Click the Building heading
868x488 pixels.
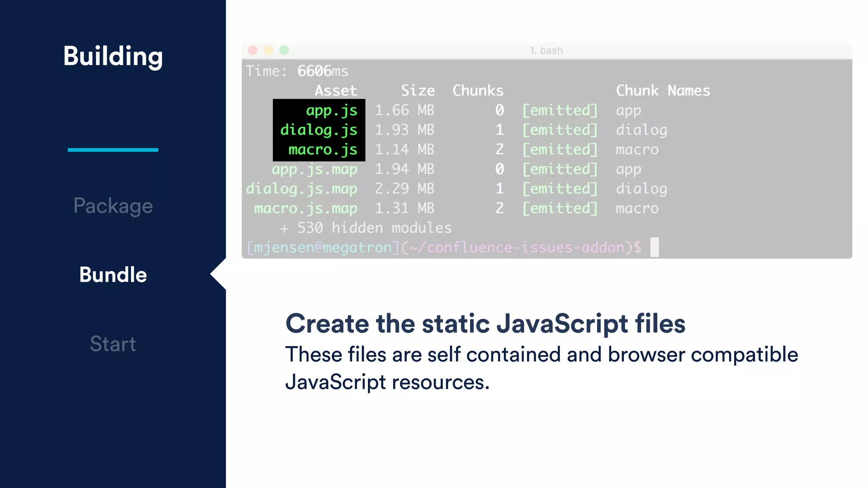pyautogui.click(x=113, y=56)
